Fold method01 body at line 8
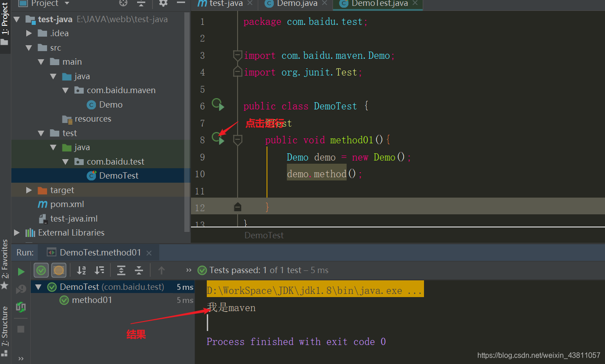 pyautogui.click(x=238, y=140)
